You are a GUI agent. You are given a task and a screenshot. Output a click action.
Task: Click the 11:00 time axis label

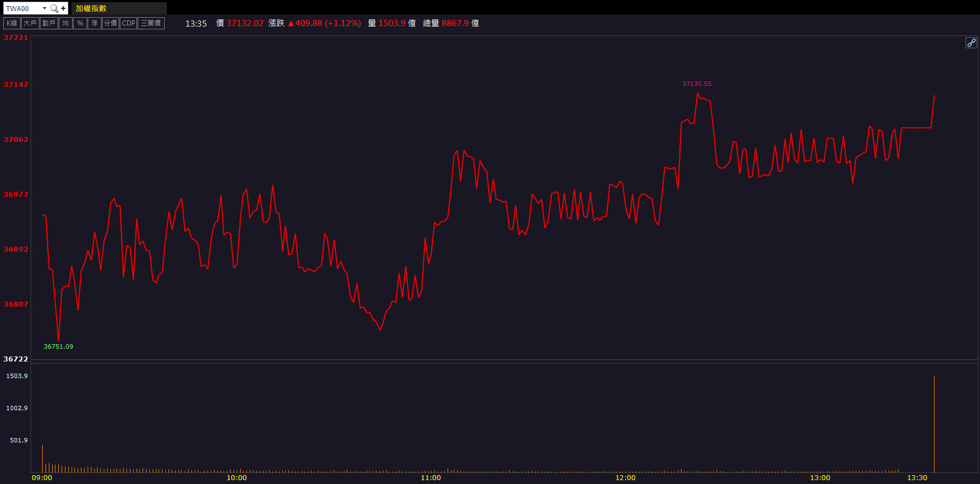tap(431, 478)
